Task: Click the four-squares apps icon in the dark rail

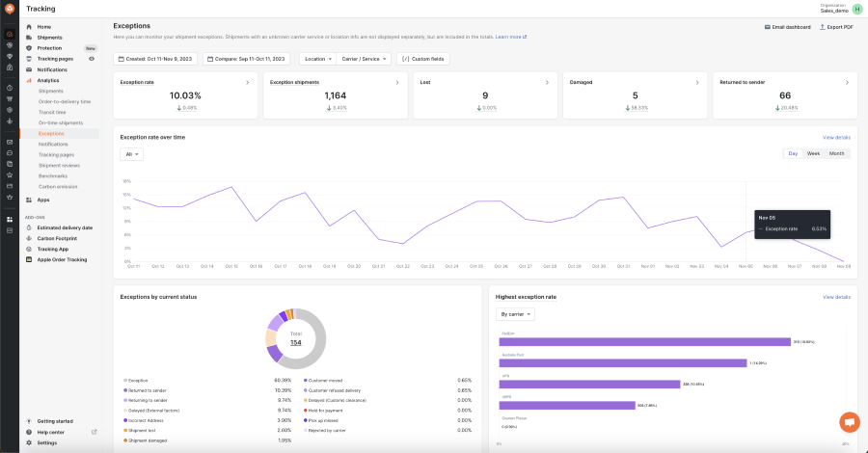Action: 10,220
